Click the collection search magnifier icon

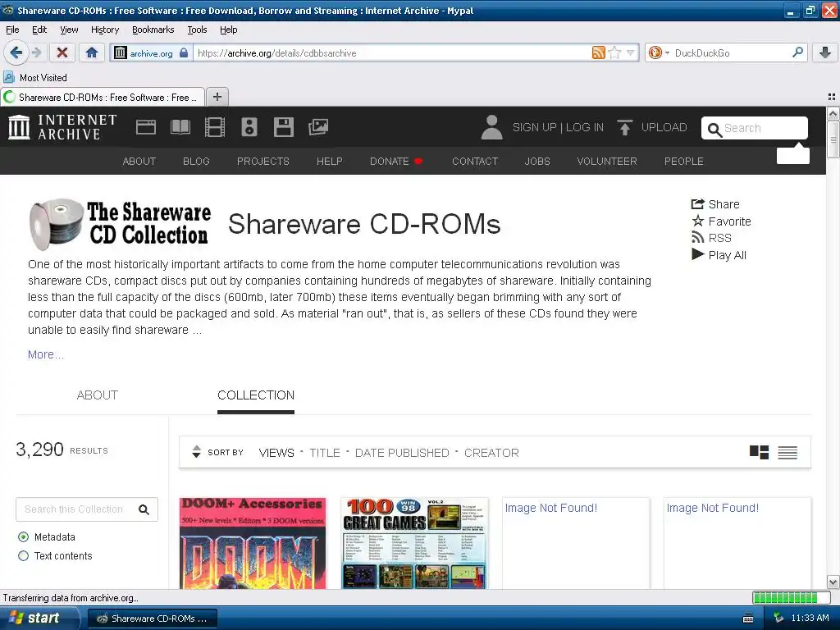click(x=144, y=509)
